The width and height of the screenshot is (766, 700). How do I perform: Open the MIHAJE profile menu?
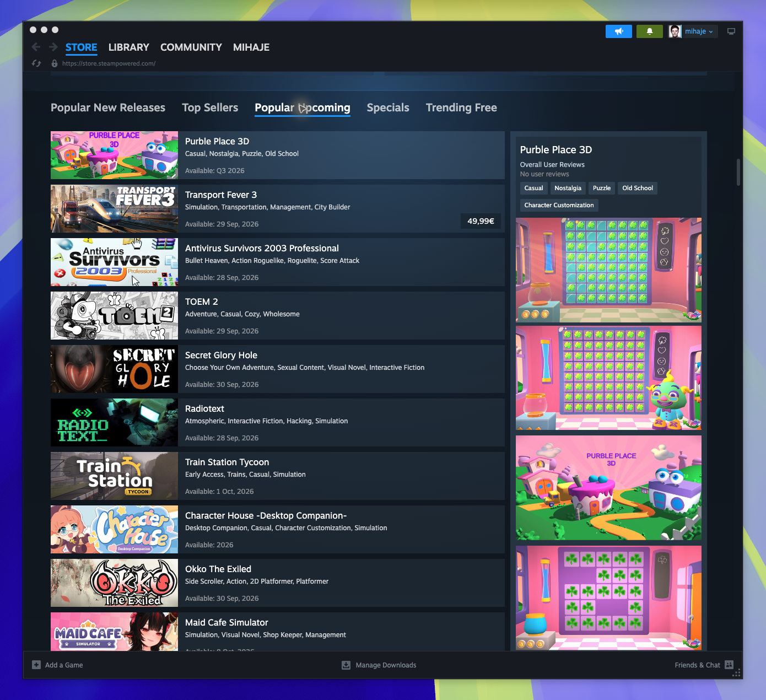point(251,47)
